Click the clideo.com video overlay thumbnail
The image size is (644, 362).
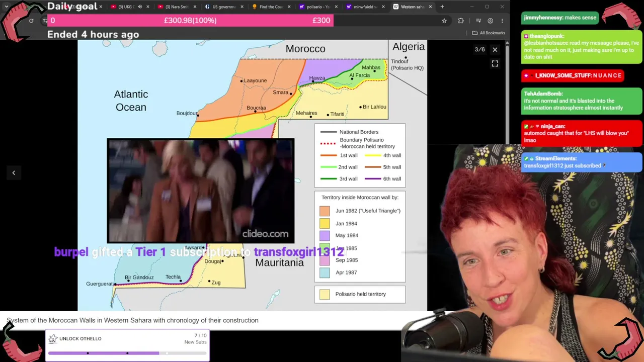pos(201,191)
